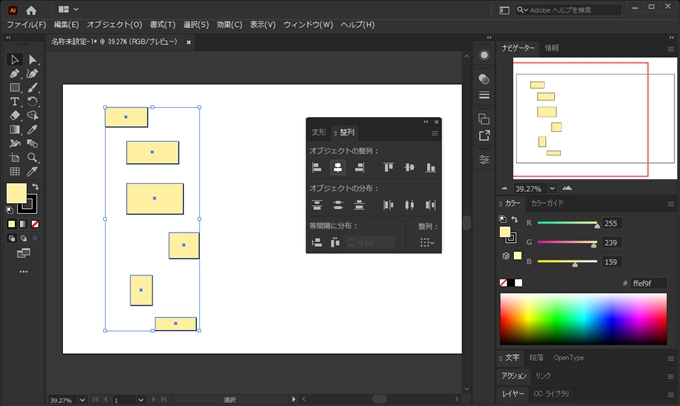
Task: Select the Paintbrush tool
Action: [x=33, y=88]
